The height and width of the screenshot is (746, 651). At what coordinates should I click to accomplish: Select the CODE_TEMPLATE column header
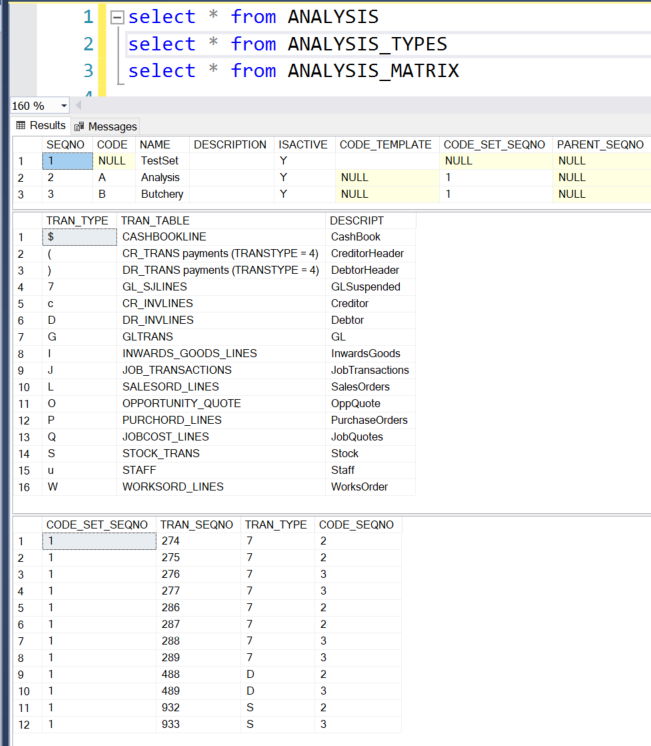(x=385, y=144)
